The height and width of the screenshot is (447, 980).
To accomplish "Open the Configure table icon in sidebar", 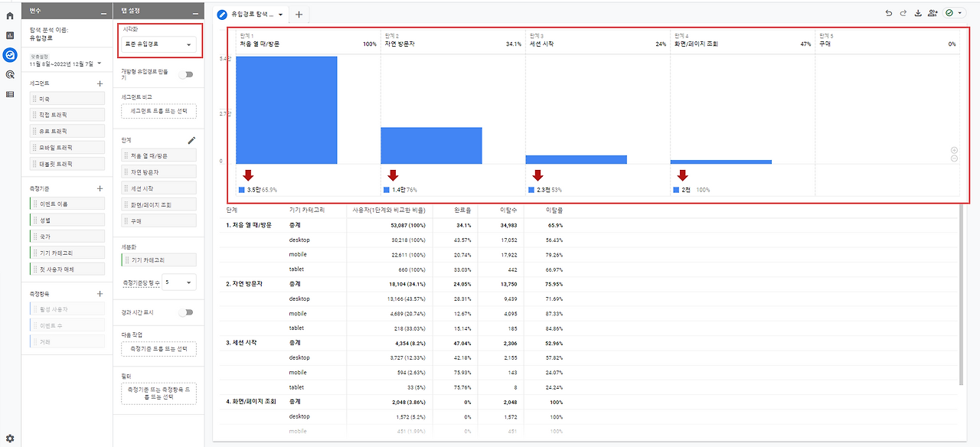I will point(10,94).
